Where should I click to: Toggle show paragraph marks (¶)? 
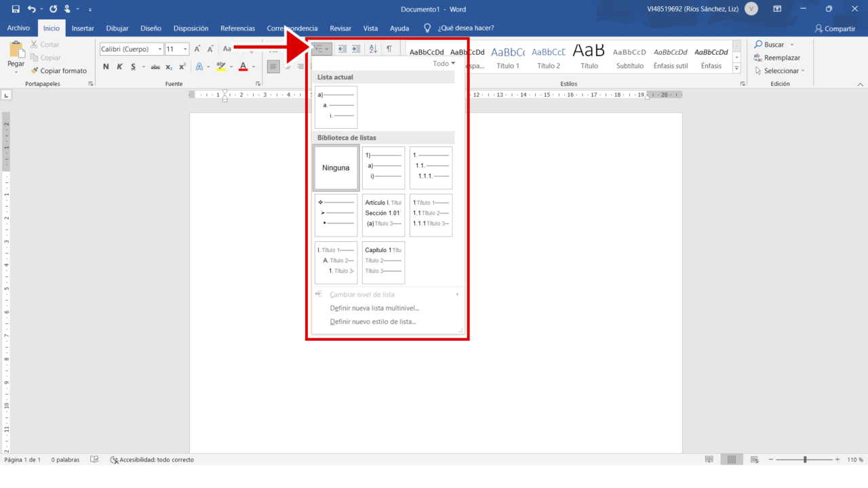pos(389,49)
